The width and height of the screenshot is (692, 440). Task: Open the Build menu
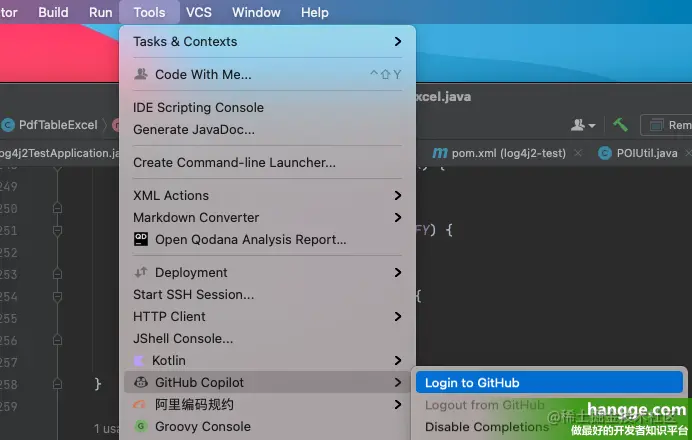pos(53,12)
